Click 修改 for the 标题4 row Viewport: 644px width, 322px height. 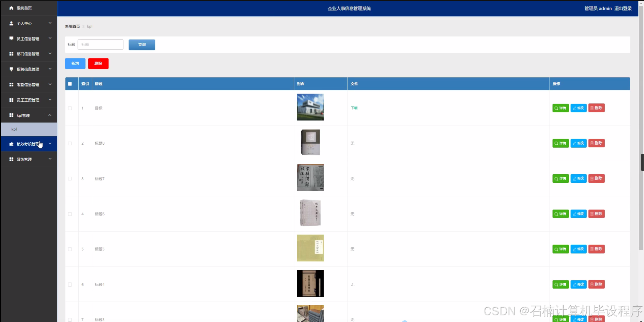pos(579,284)
